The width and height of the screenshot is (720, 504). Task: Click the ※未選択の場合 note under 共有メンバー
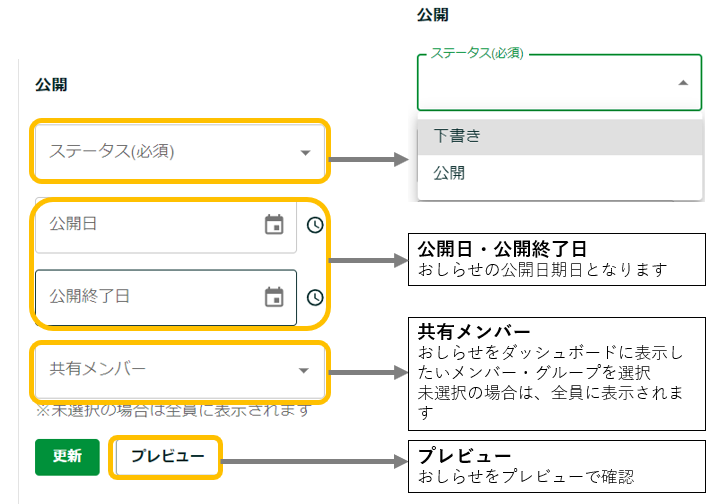172,411
